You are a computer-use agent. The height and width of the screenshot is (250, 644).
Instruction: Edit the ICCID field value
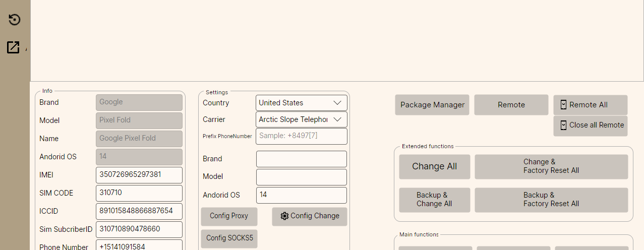(x=139, y=211)
